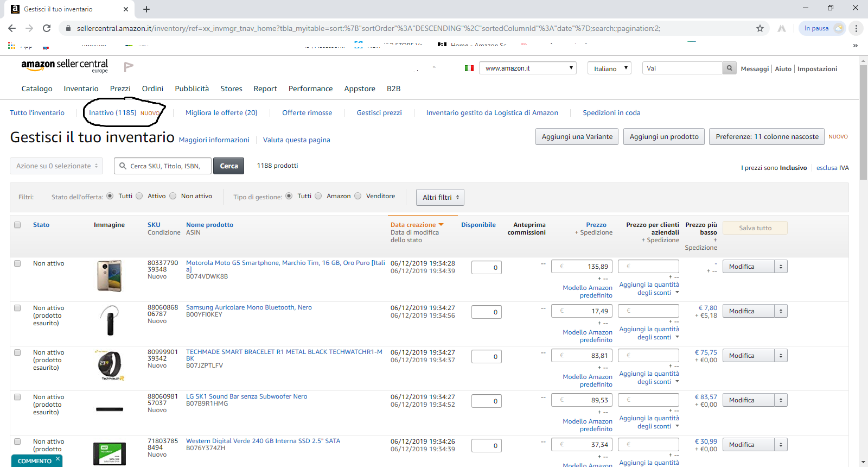Select the Samsung Auricolare row checkbox

point(17,308)
